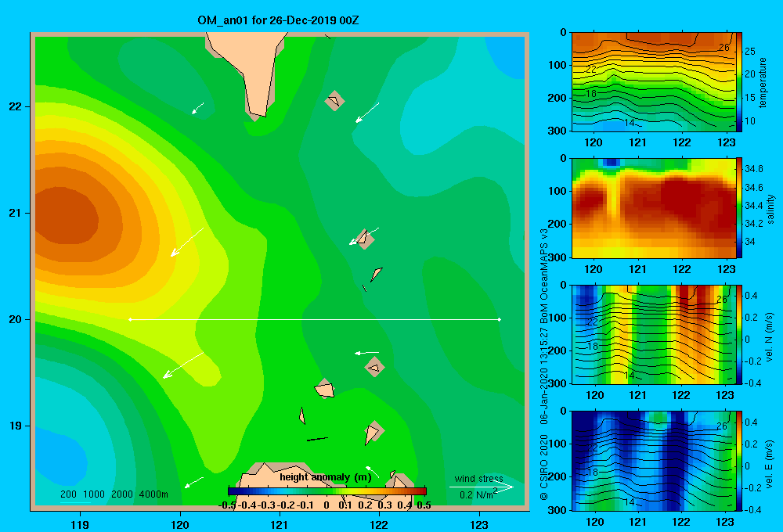Click the low-salinity blue patch in salinity panel

point(612,162)
